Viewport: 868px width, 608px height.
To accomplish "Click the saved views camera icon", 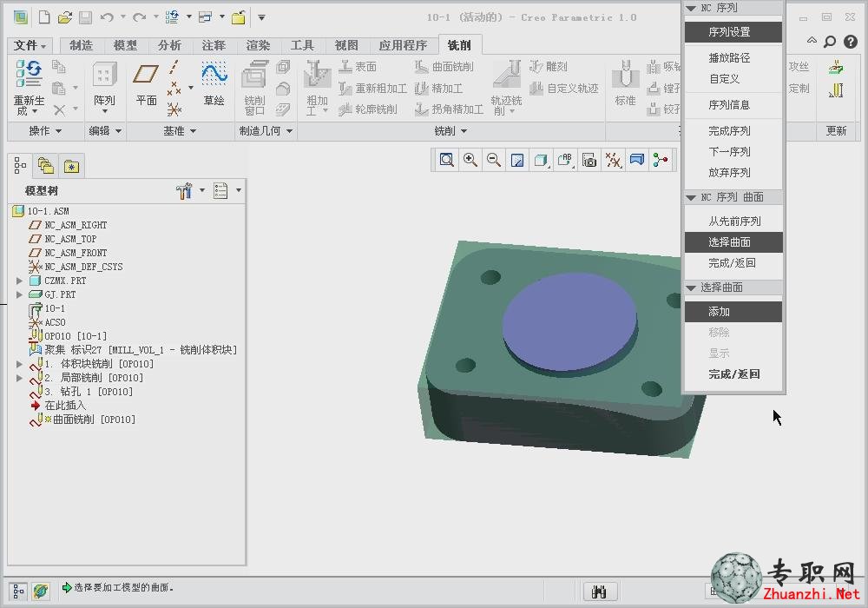I will [589, 161].
